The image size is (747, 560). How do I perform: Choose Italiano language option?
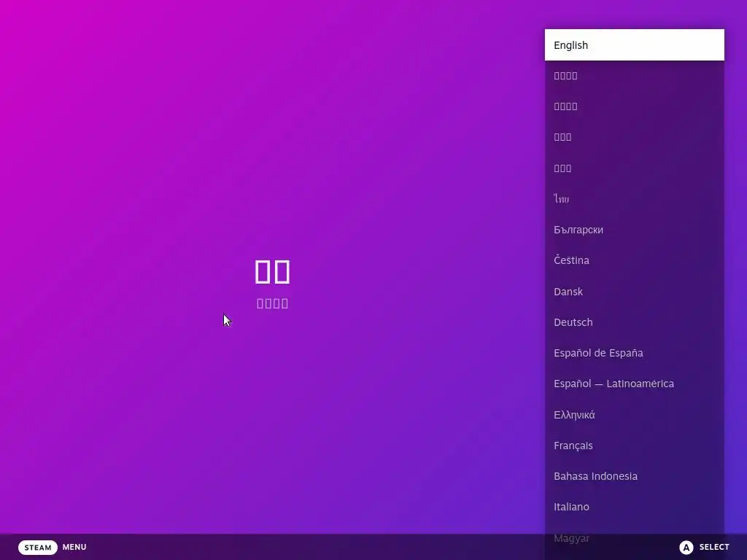click(x=634, y=507)
